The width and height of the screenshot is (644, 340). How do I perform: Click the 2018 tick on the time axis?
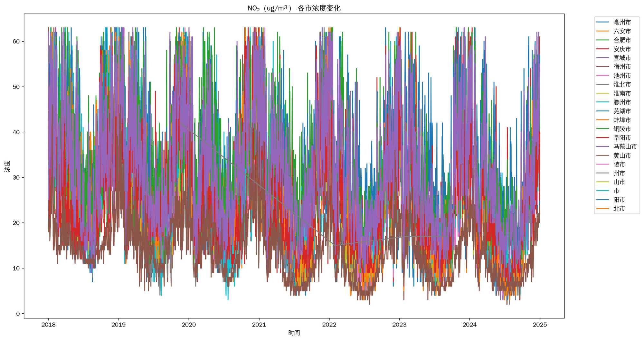coord(48,325)
